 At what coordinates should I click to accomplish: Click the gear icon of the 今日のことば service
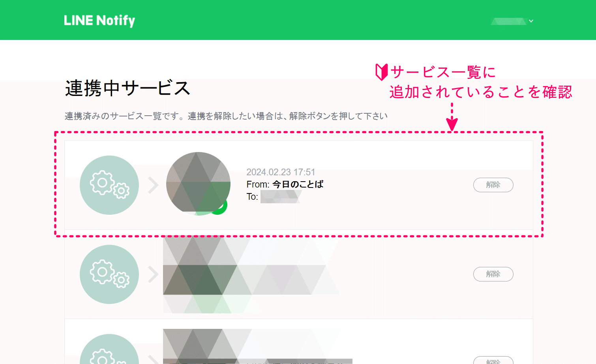point(109,185)
